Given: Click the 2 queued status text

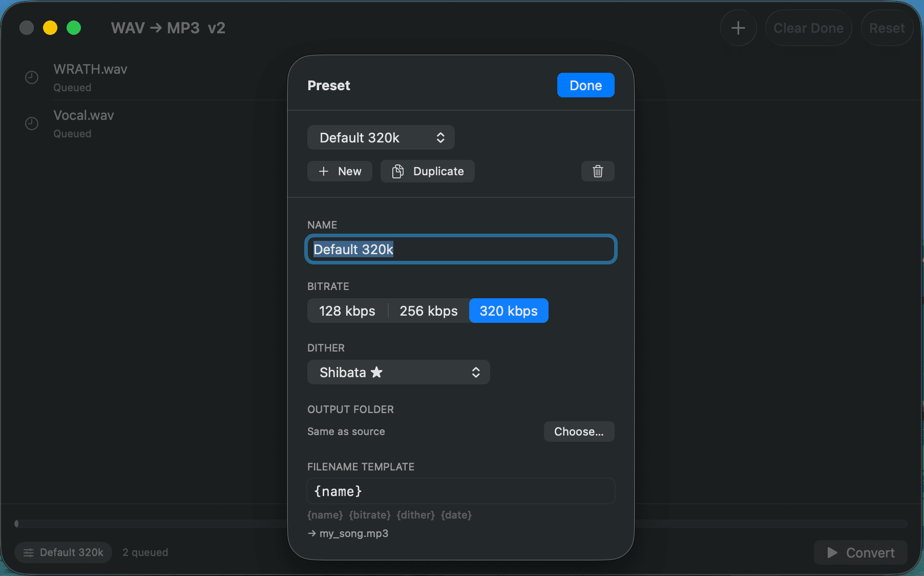Looking at the screenshot, I should 145,552.
